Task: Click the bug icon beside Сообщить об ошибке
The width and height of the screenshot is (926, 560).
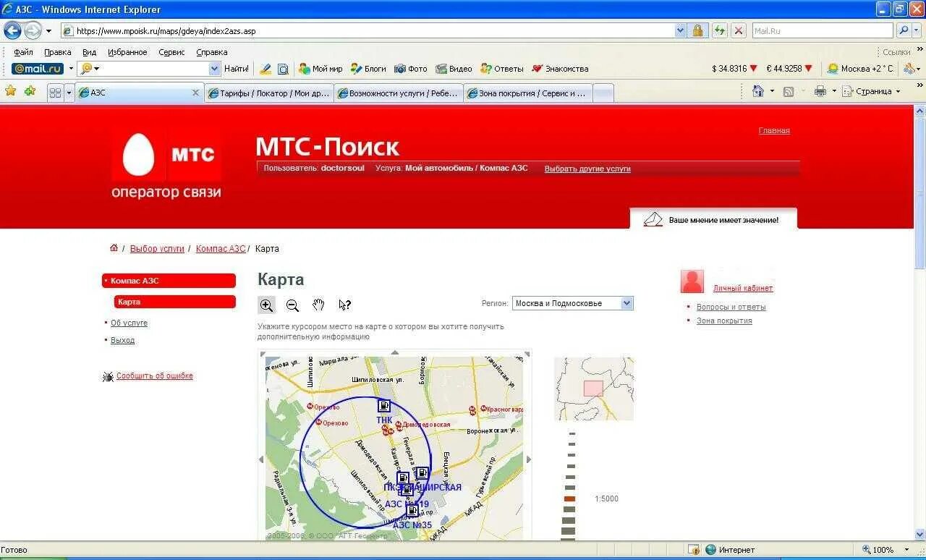Action: (108, 376)
